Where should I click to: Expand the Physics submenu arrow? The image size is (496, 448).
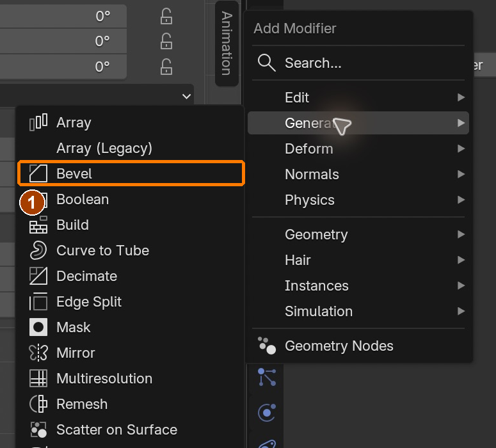[x=461, y=200]
